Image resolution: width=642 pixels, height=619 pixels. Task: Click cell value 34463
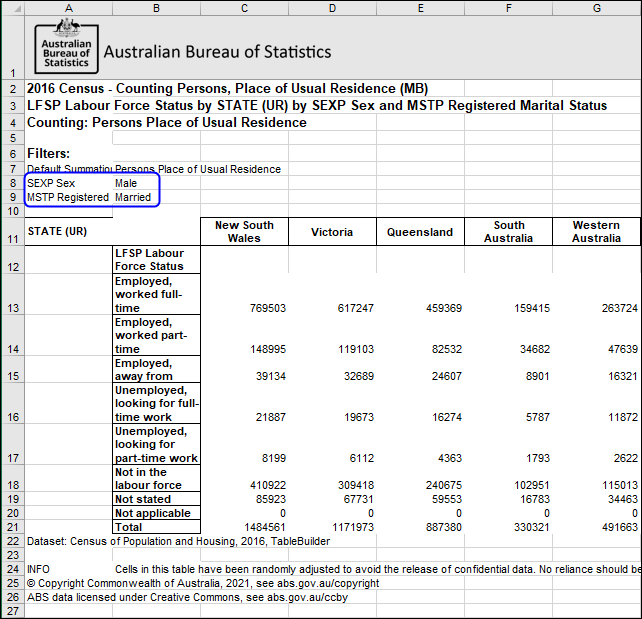pos(623,499)
